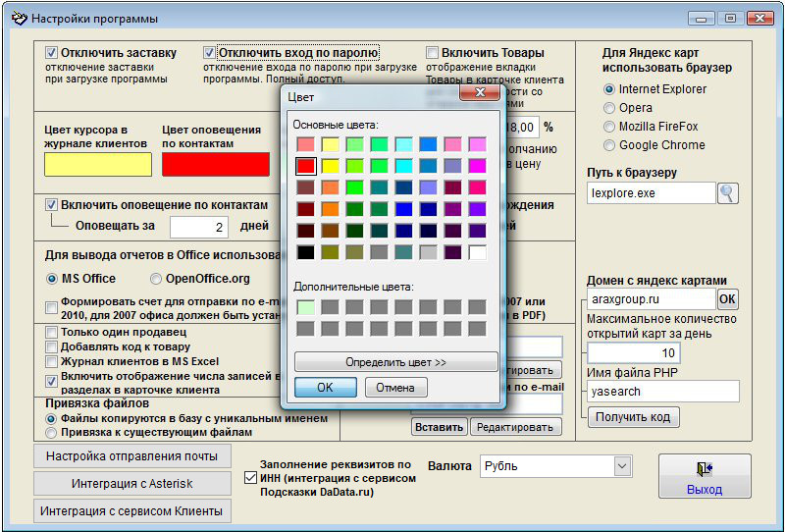This screenshot has width=785, height=532.
Task: Expand with Определить цвет >> button
Action: pos(395,362)
